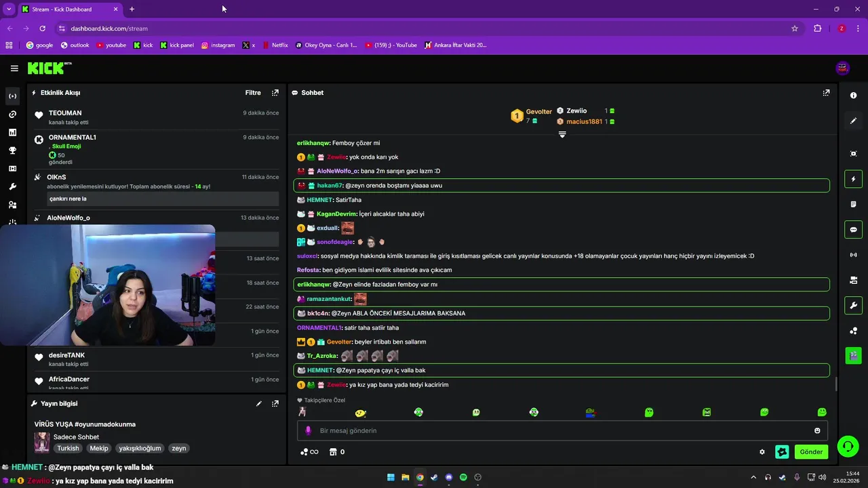Toggle the server rack icon in the right toolbar

click(x=853, y=280)
